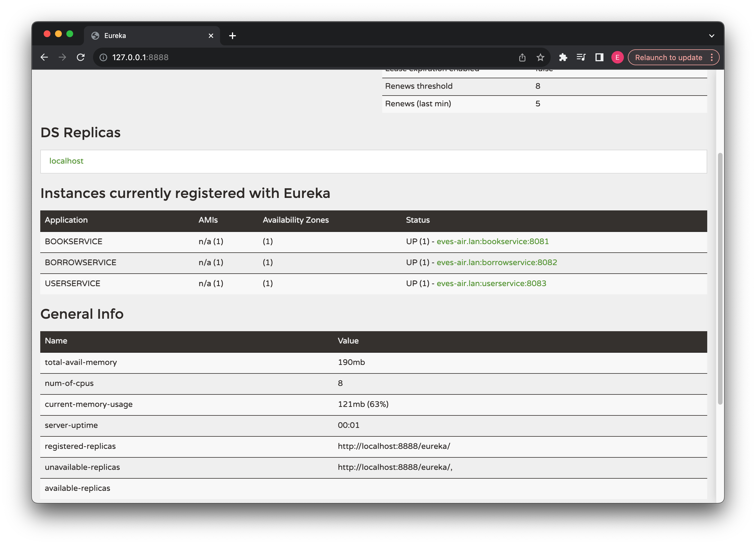Click the Relaunch to update button
The width and height of the screenshot is (756, 545).
coord(668,57)
